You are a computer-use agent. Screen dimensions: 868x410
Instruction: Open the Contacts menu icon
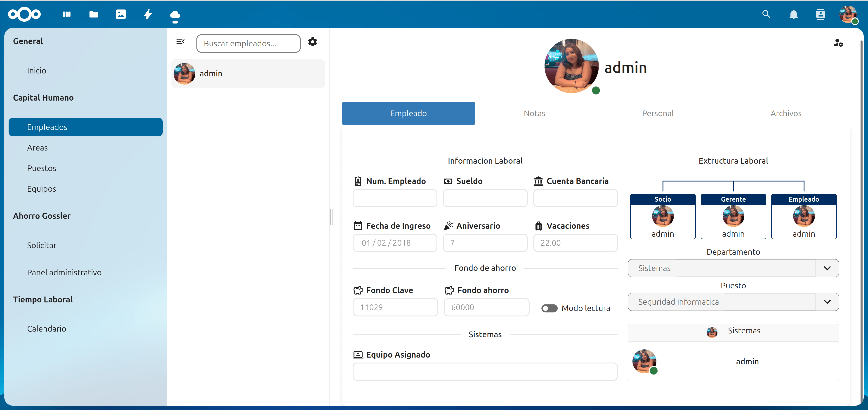click(x=821, y=14)
